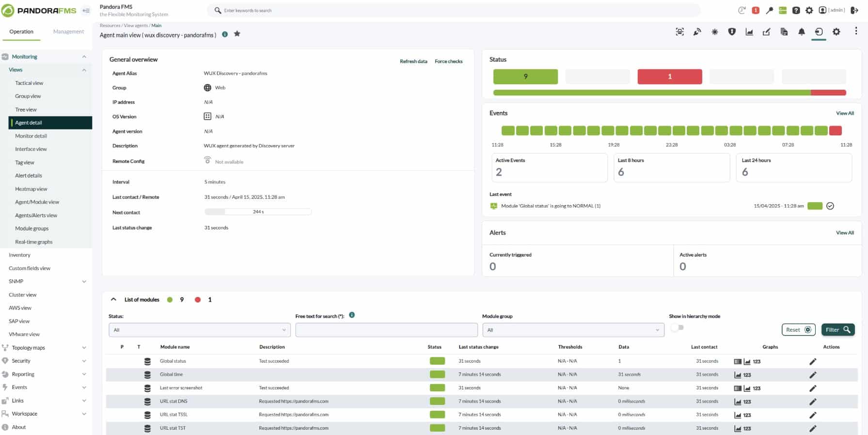Open the tools pin icon in header

point(769,10)
